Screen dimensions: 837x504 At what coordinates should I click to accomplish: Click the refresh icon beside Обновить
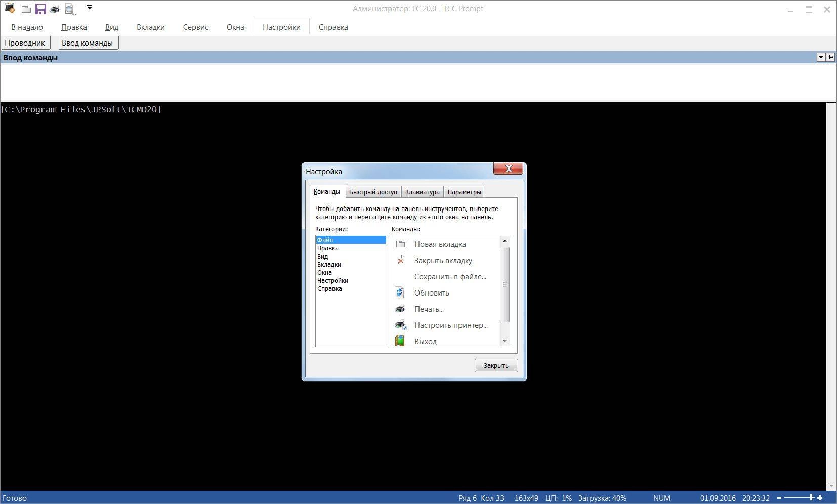[400, 292]
